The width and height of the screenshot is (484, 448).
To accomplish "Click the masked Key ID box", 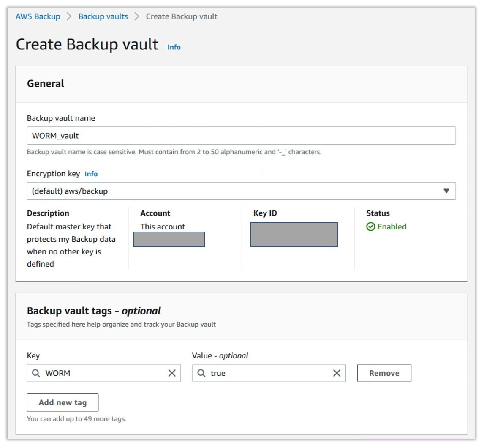I will click(294, 234).
